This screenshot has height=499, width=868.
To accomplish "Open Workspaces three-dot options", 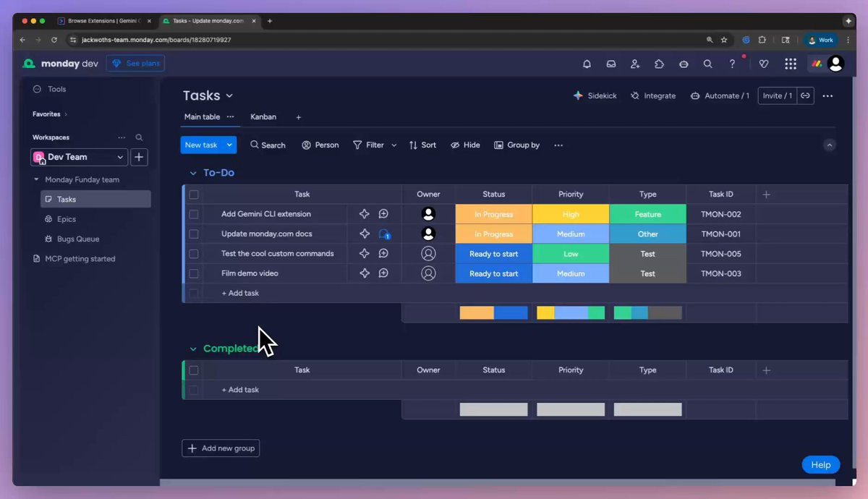I will 122,137.
